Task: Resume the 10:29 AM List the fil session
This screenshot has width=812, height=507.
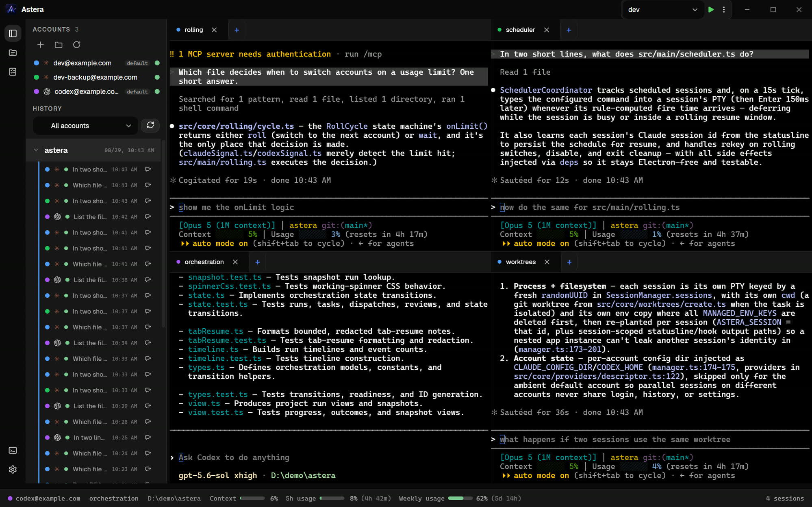Action: click(148, 405)
